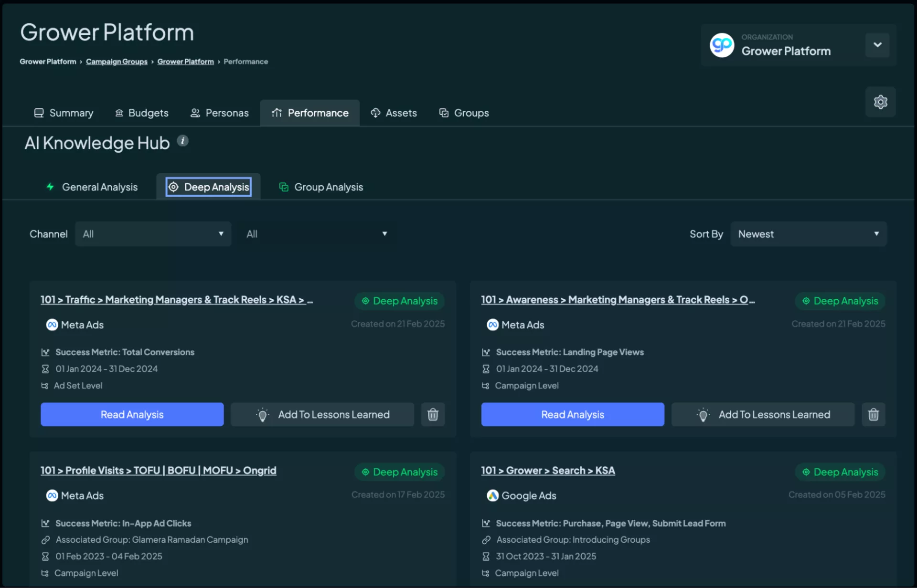Delete the Traffic campaign analysis card

pos(433,414)
